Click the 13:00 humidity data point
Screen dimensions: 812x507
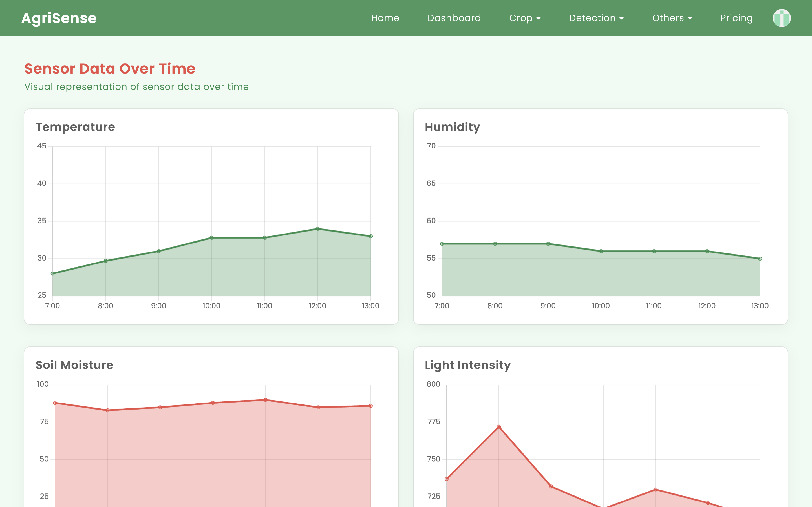(760, 259)
